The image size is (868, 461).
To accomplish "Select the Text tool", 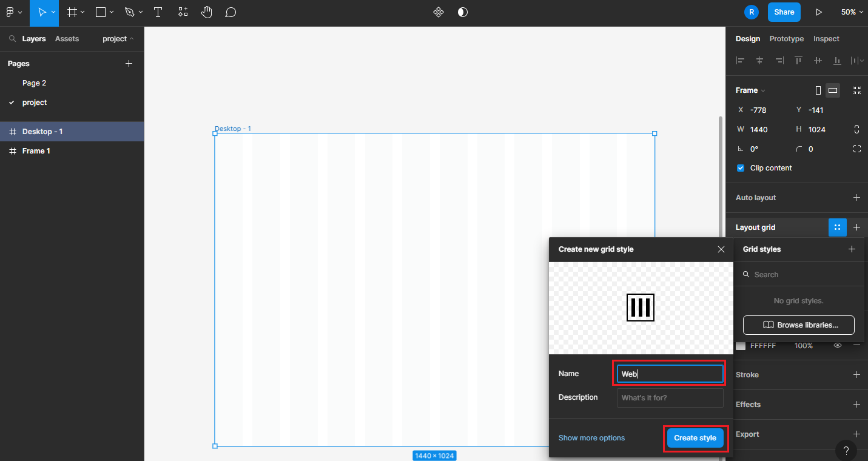I will [x=158, y=12].
